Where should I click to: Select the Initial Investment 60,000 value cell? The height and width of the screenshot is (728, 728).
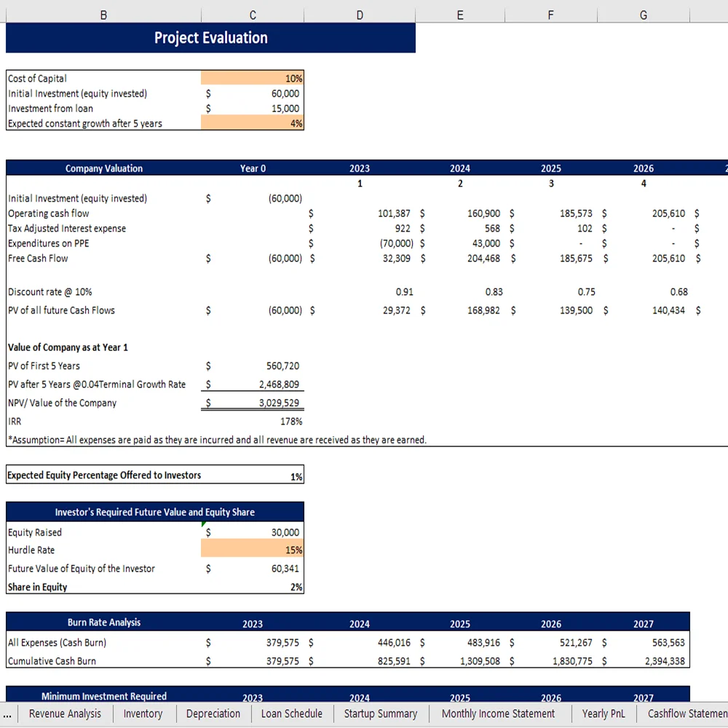253,93
